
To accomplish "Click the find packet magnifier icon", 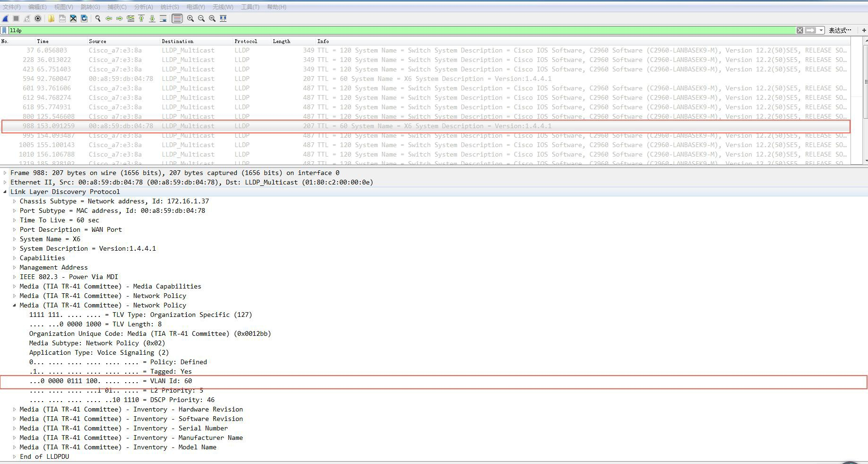I will tap(98, 18).
